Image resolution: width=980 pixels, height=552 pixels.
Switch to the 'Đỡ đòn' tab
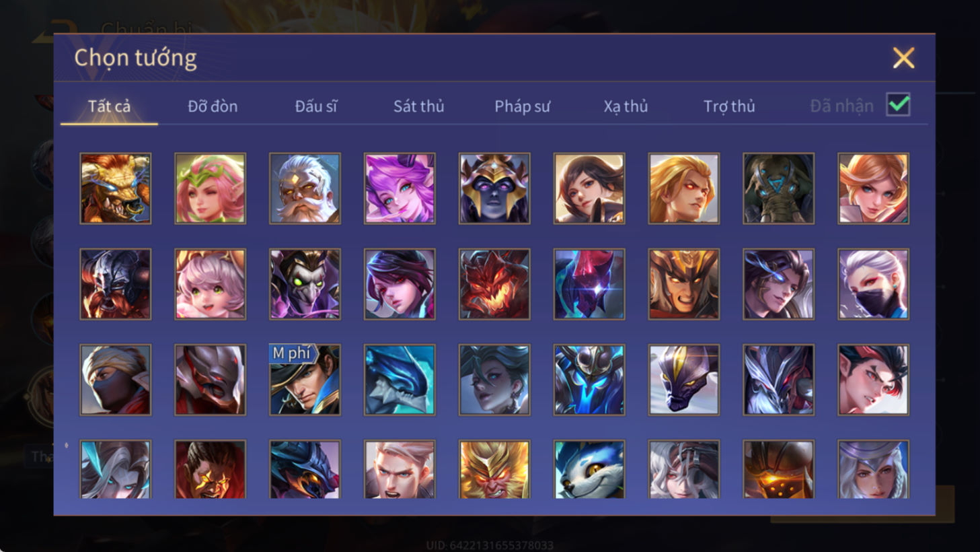click(213, 106)
